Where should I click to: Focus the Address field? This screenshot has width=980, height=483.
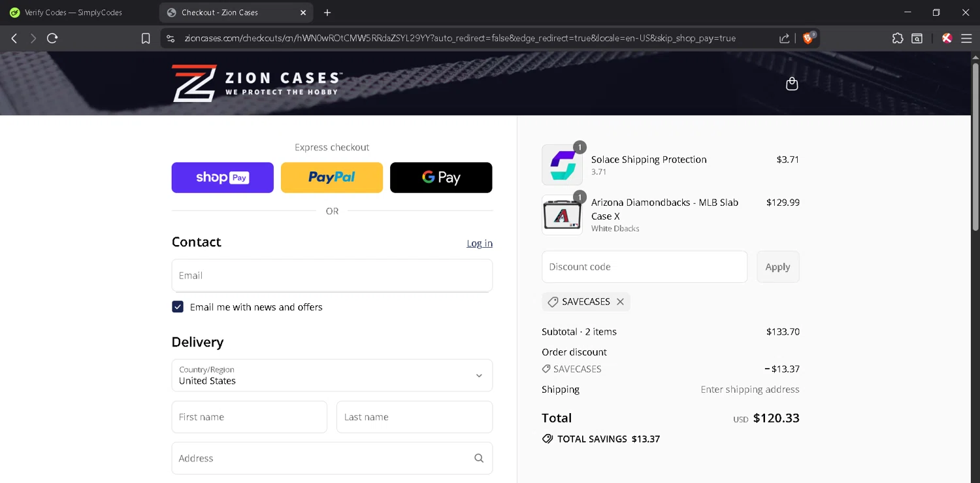coord(332,458)
